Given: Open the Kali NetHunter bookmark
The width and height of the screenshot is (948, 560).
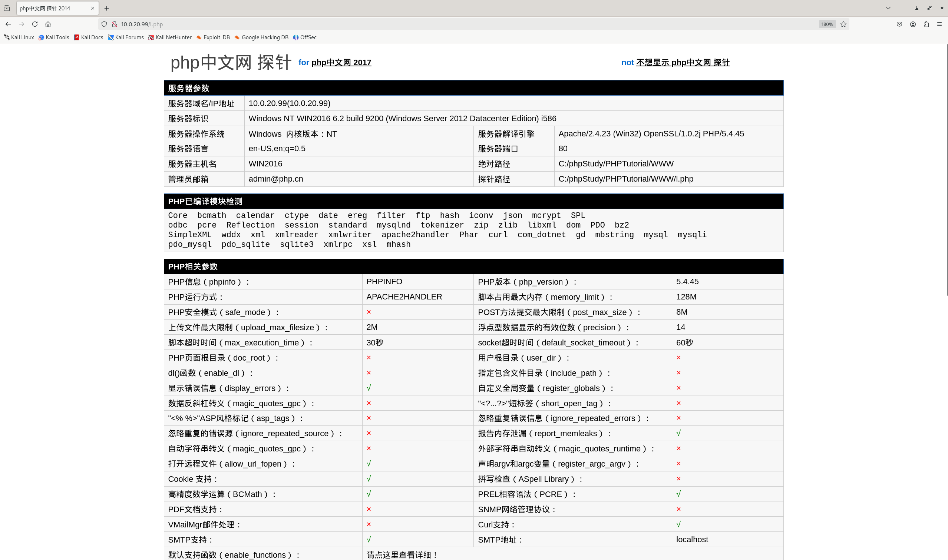Looking at the screenshot, I should [x=170, y=37].
